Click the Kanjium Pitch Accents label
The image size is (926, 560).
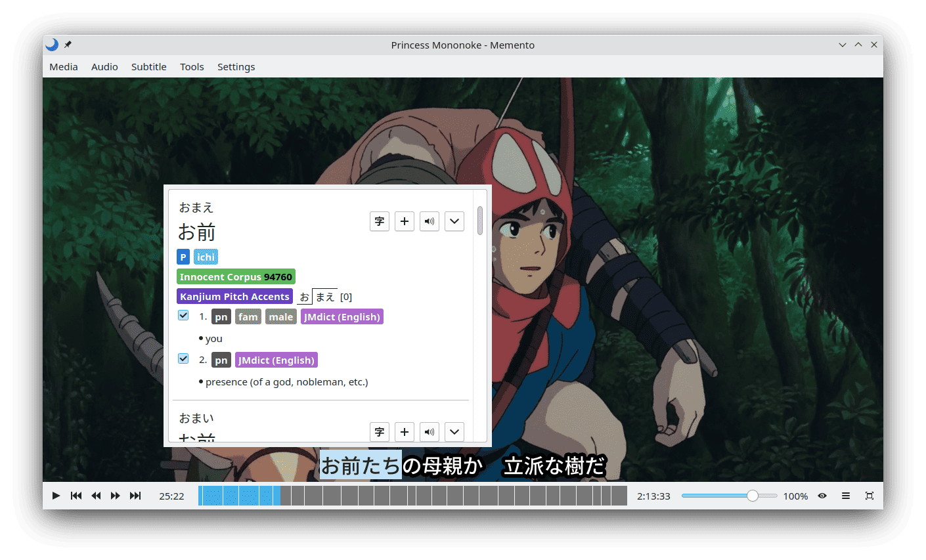coord(234,296)
